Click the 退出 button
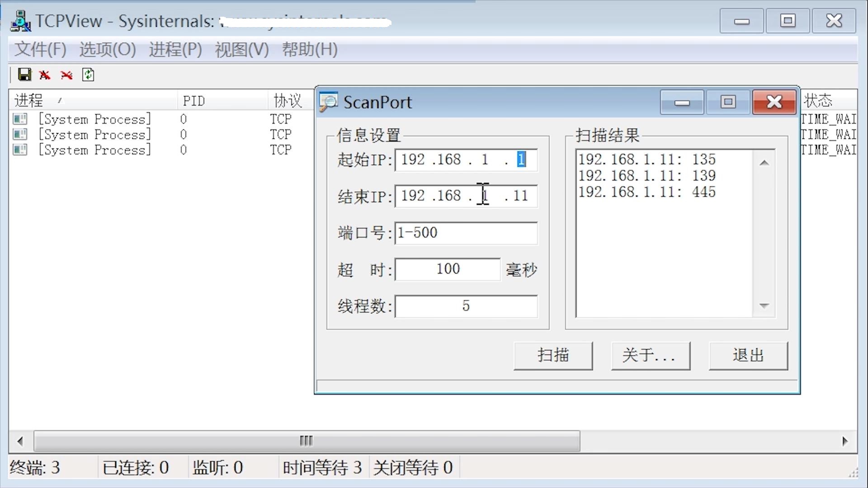 tap(748, 356)
